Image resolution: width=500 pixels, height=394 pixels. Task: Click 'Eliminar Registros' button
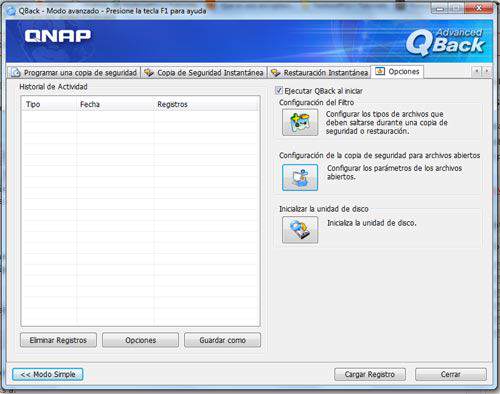pos(58,340)
